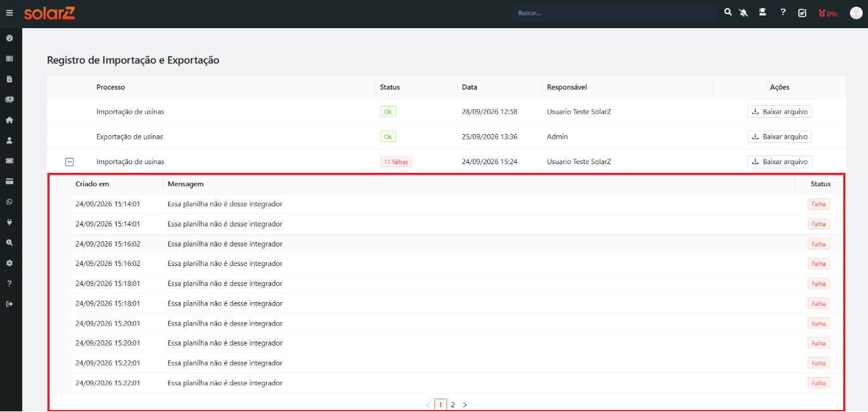Viewport: 868px width, 412px height.
Task: Click Baixar arquivo for 28/09/2026 import
Action: [x=780, y=112]
